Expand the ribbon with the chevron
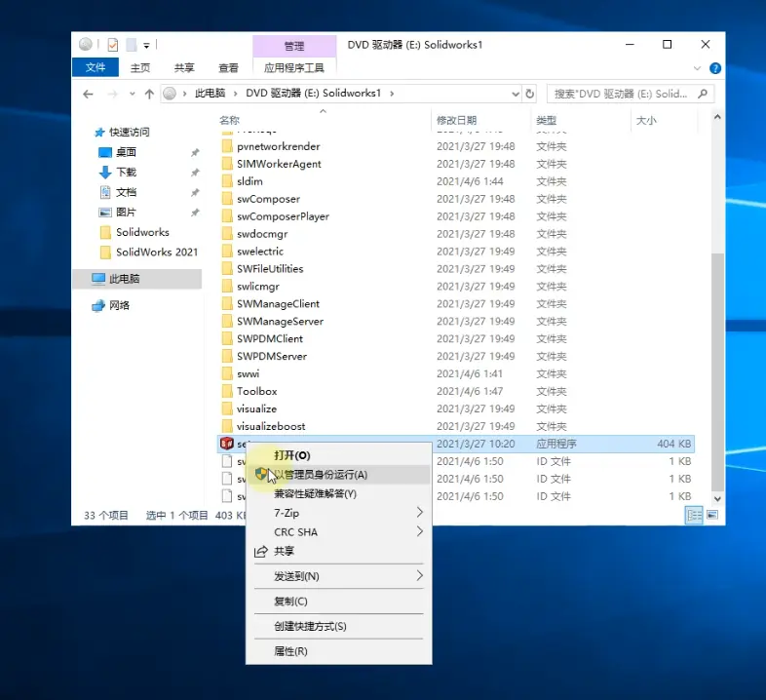The width and height of the screenshot is (766, 700). [697, 68]
